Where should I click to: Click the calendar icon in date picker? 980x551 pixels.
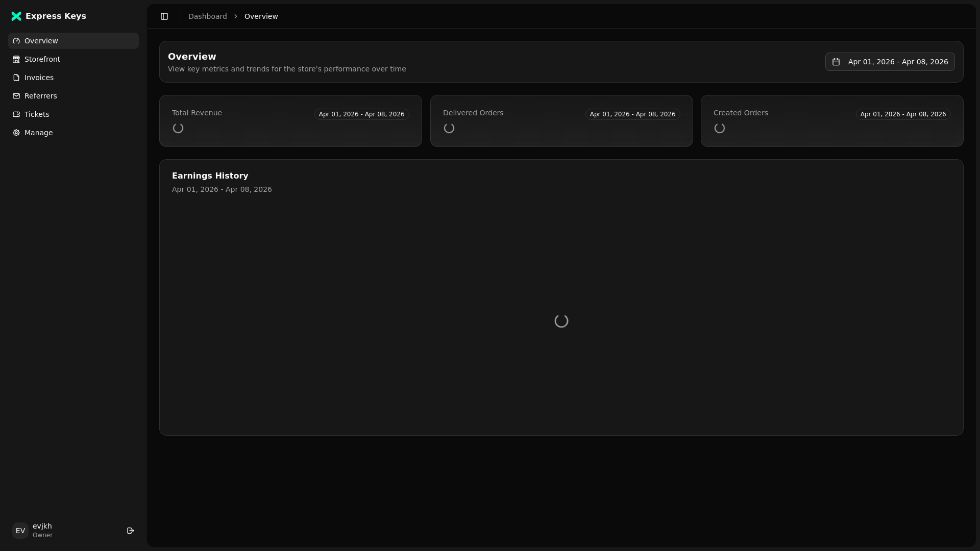(836, 62)
